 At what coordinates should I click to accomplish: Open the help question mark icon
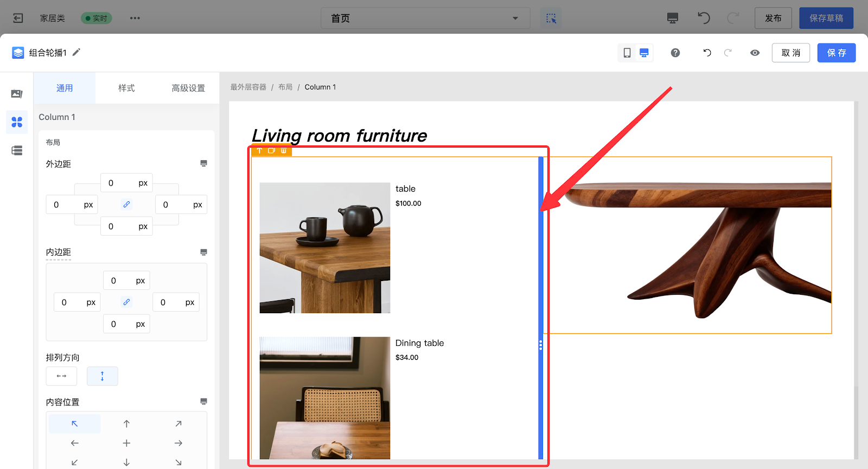point(675,53)
